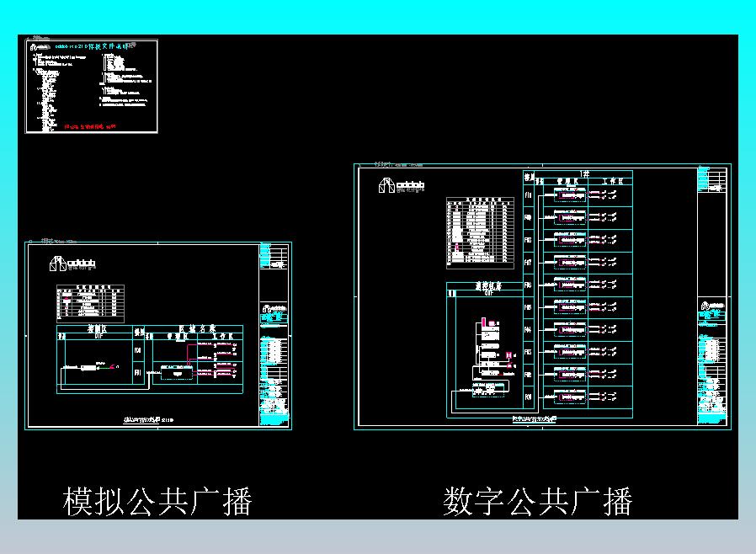The image size is (756, 554).
Task: Click the 模拟公共广播 caption
Action: pos(157,502)
